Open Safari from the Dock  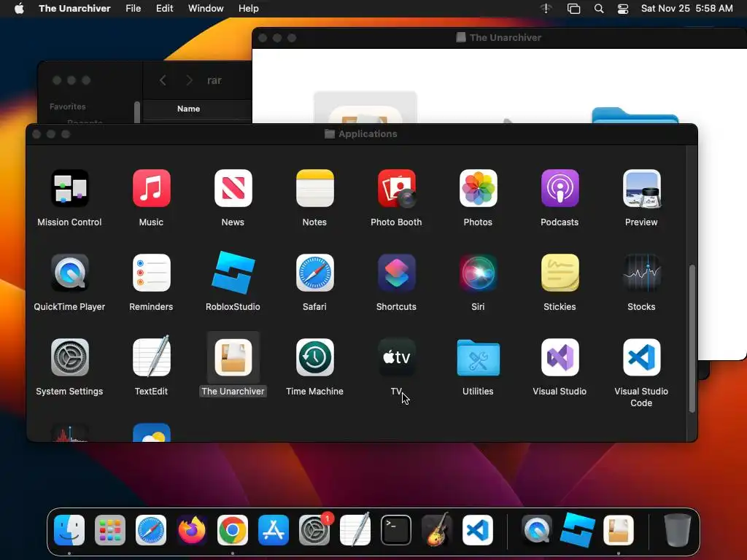(151, 530)
